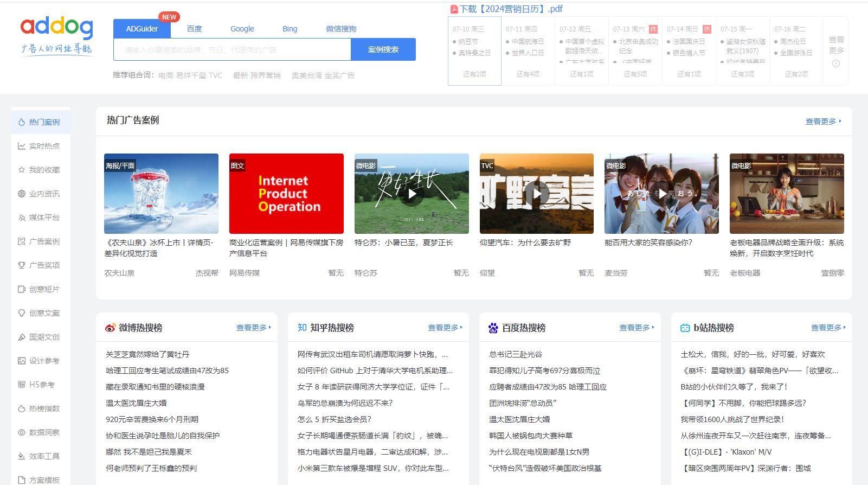The width and height of the screenshot is (868, 485).
Task: Click the 效率工具 sidebar icon
Action: click(x=22, y=456)
